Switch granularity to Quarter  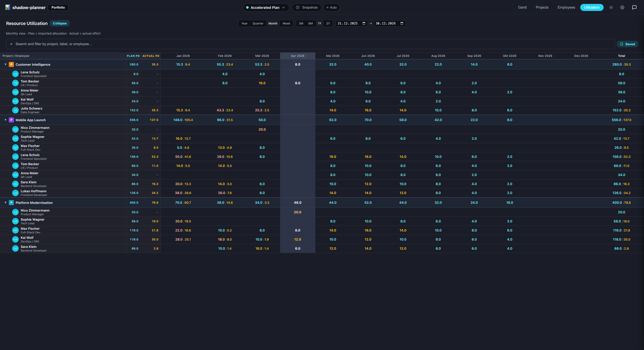point(258,23)
